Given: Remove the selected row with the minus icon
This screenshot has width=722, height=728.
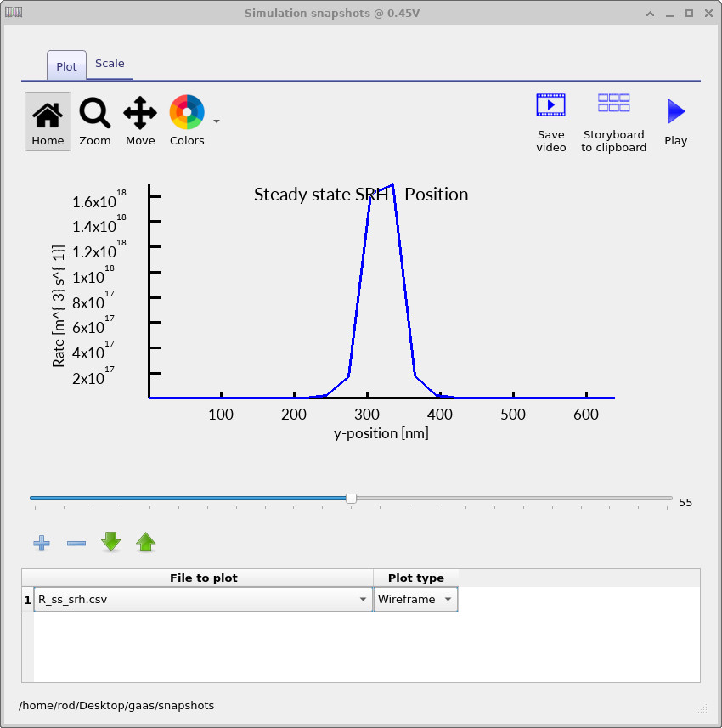Looking at the screenshot, I should (76, 542).
